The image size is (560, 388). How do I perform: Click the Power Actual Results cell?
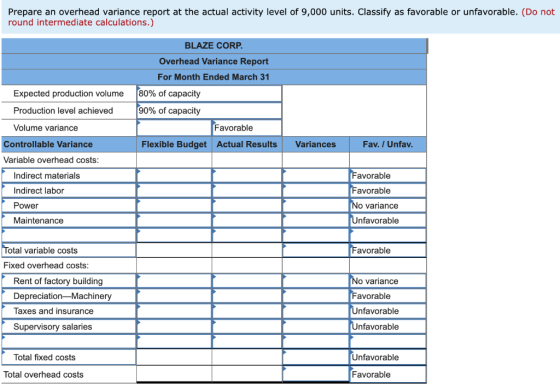247,206
